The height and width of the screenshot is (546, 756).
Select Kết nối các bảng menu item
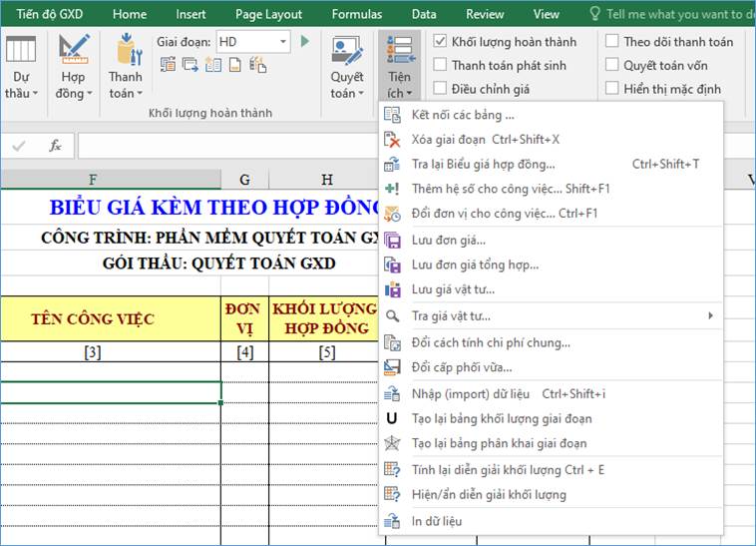point(463,115)
